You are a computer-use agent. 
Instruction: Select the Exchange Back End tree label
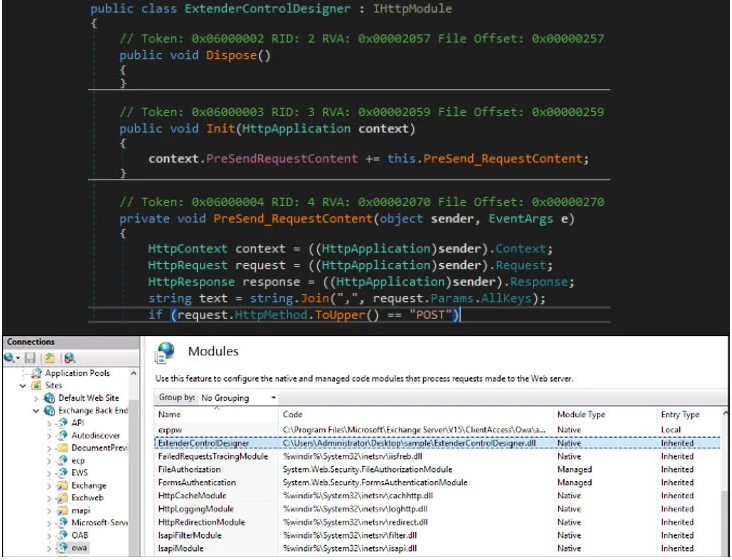(x=93, y=411)
